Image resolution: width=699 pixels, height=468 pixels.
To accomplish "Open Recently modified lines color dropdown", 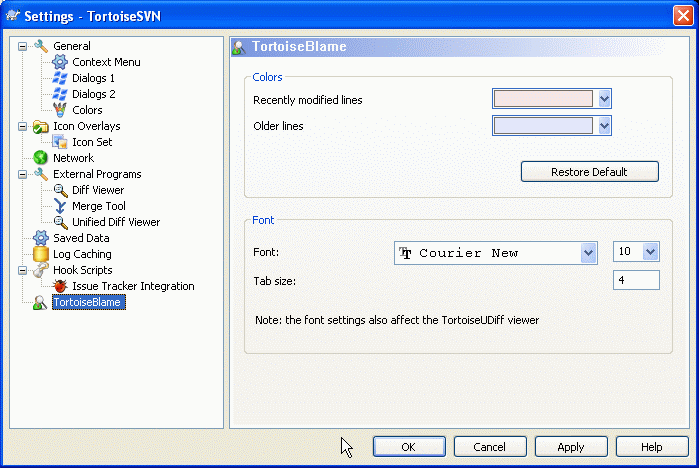I will (604, 98).
